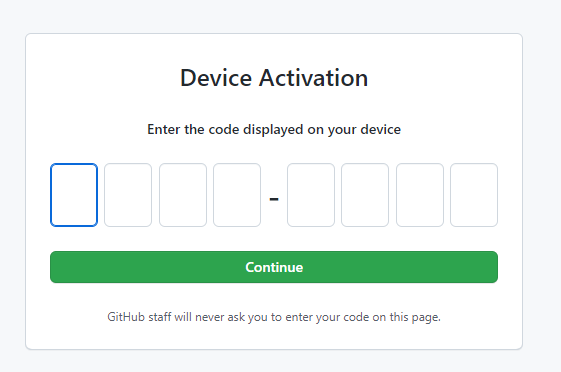
Task: Click the GitHub staff warning notice
Action: (x=274, y=317)
